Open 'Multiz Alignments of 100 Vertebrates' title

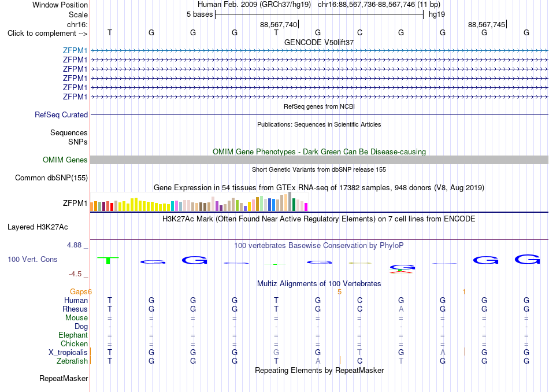coord(319,283)
